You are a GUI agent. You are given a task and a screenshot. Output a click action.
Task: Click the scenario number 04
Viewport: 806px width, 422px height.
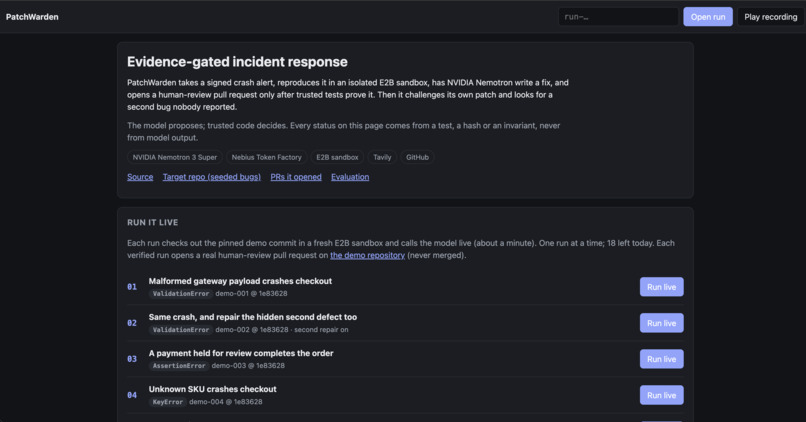click(x=132, y=395)
